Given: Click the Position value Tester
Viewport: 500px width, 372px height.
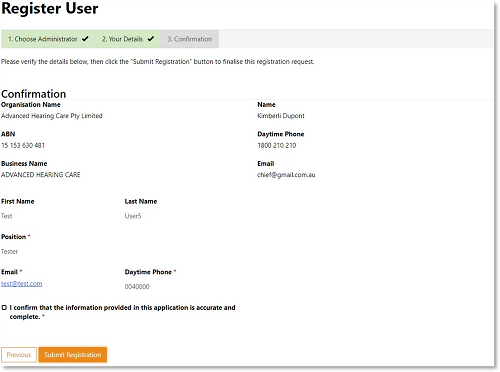Looking at the screenshot, I should (x=9, y=252).
